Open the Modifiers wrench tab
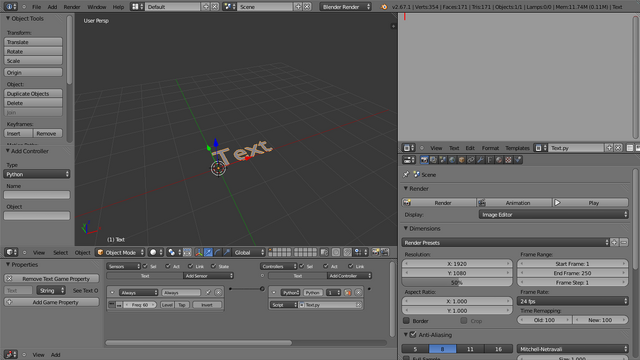This screenshot has height=360, width=640. pos(480,160)
